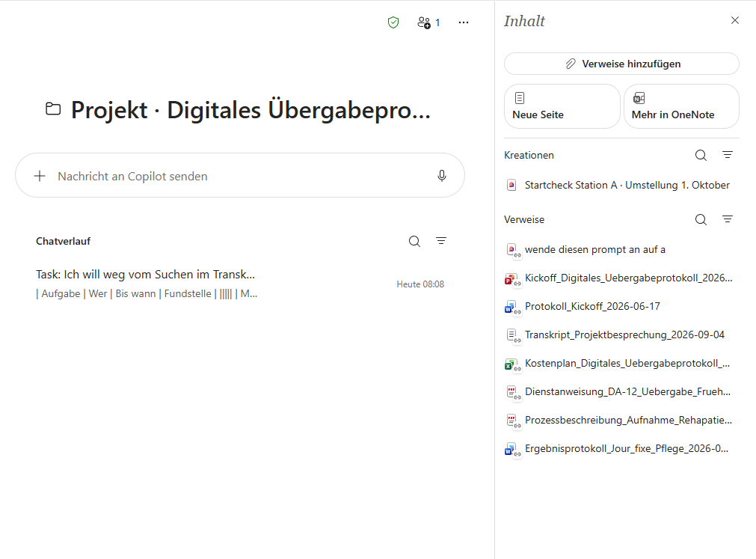Open reference 'wende diesen prompt an auf a'
Viewport: 756px width, 559px height.
coord(621,249)
